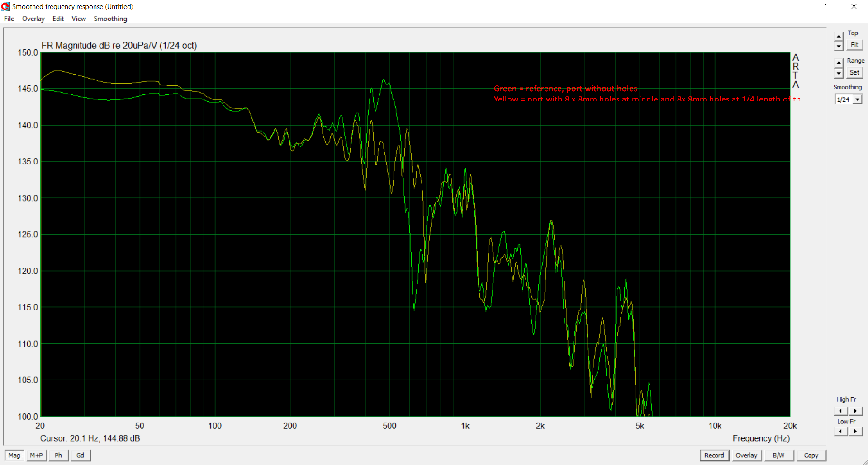Minimize the ARTA window
Viewport: 868px width, 465px height.
(x=801, y=6)
